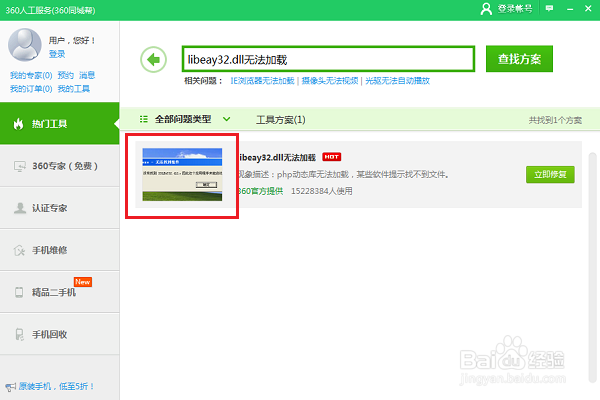The image size is (600, 400).
Task: Click the 立即修复 fix button
Action: click(550, 175)
